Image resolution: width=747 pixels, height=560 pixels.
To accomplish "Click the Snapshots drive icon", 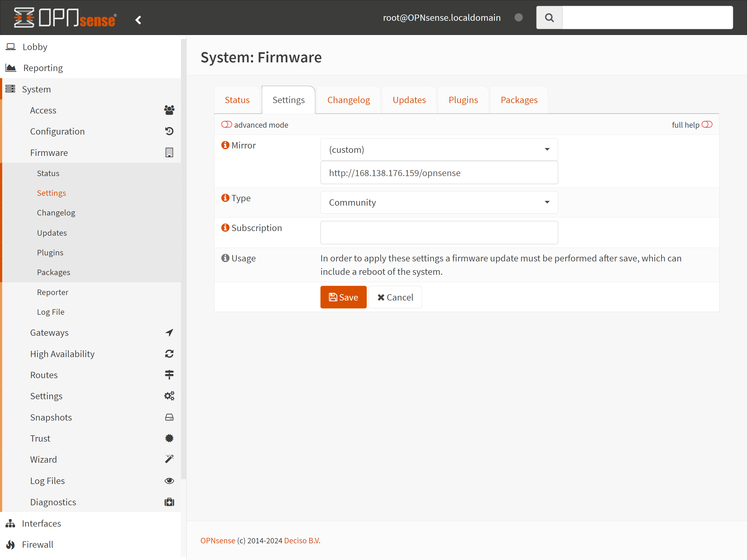I will [x=169, y=417].
